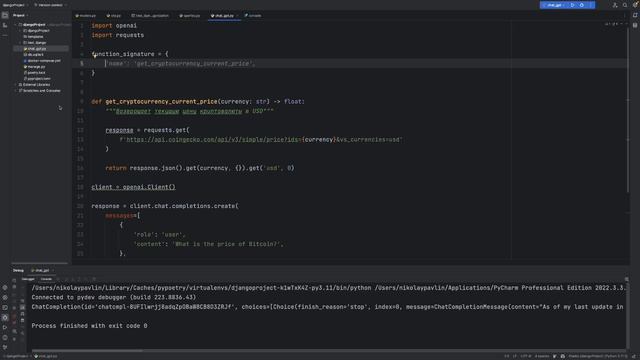The image size is (640, 360).
Task: Click the ChatCompletion output line in console
Action: click(327, 307)
